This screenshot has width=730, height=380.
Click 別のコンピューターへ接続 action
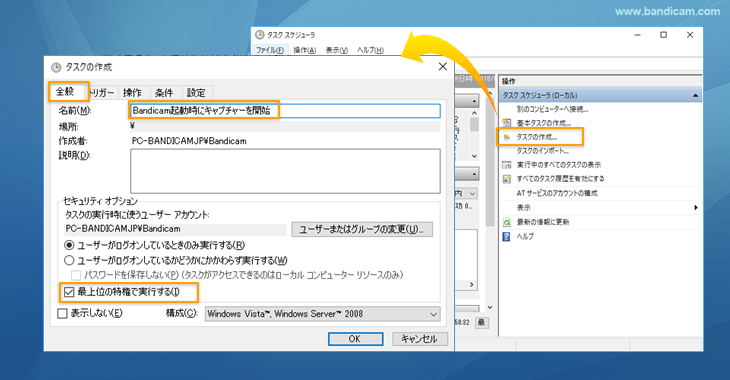pos(552,109)
